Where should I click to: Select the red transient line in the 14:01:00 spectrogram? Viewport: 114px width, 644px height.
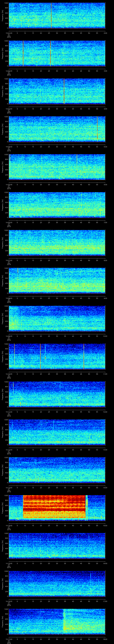pyautogui.click(x=51, y=16)
